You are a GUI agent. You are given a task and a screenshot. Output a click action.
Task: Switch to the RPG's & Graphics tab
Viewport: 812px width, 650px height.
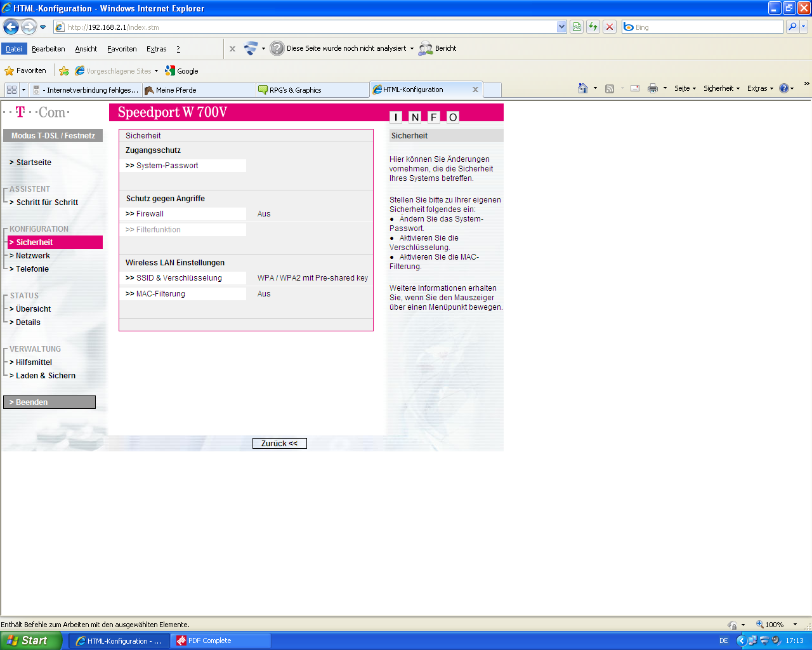(x=313, y=90)
